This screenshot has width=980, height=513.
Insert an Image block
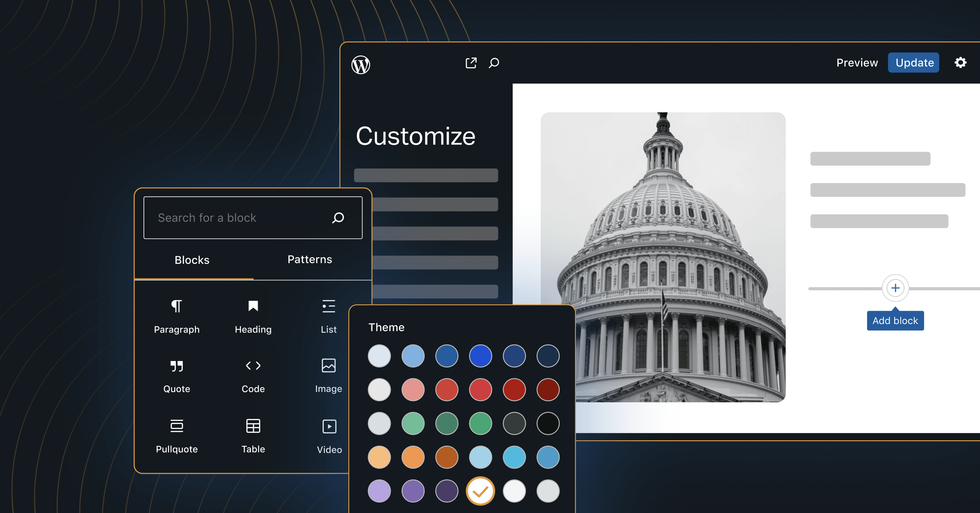(x=328, y=375)
